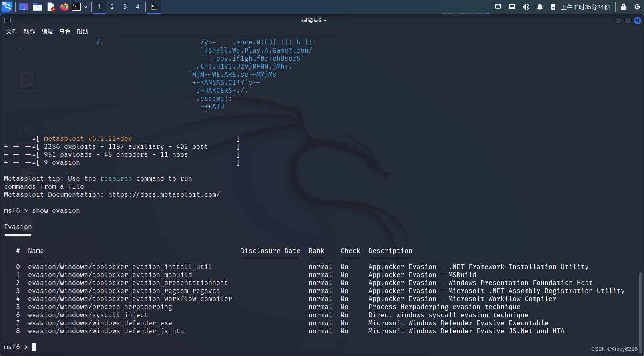The width and height of the screenshot is (644, 356).
Task: Open the 查看 menu
Action: 65,32
